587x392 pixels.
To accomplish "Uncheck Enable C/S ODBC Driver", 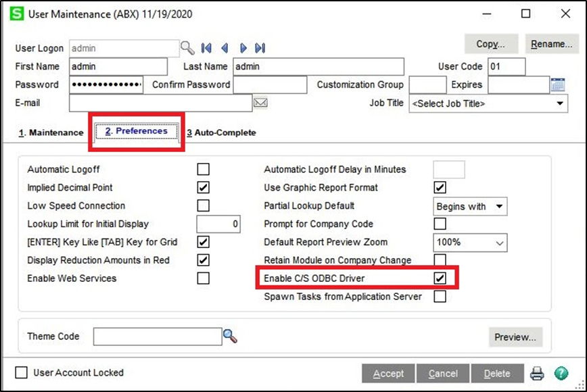I will 440,278.
